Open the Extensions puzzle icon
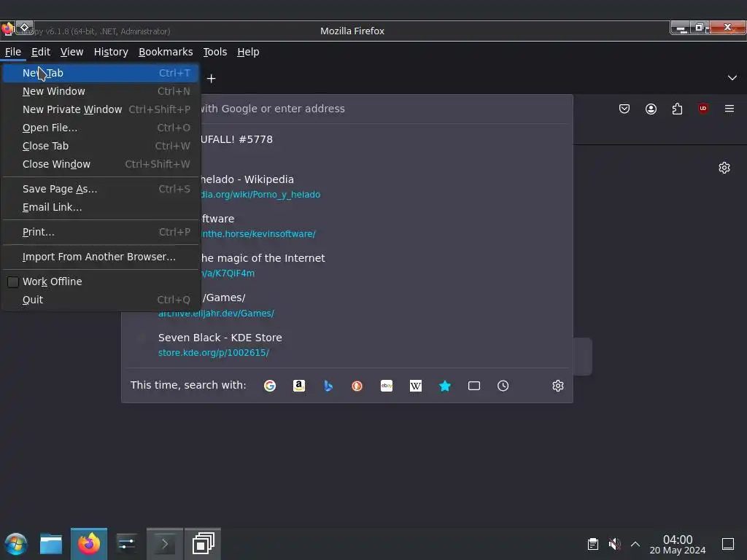747x560 pixels. pos(677,109)
